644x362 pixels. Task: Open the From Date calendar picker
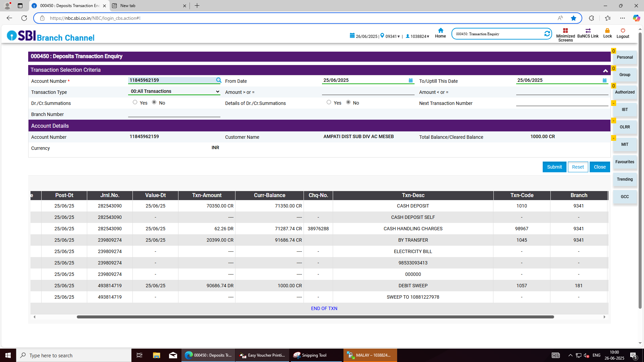coord(411,80)
